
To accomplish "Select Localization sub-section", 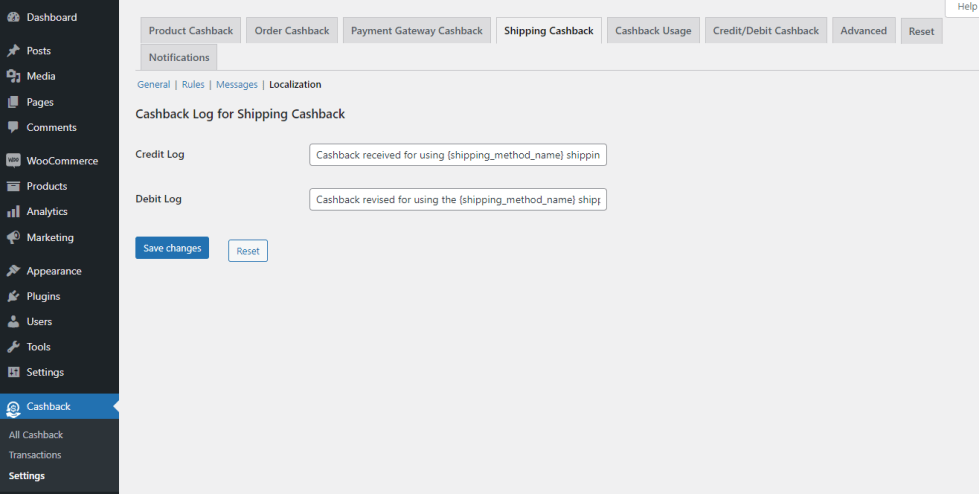I will (x=295, y=84).
